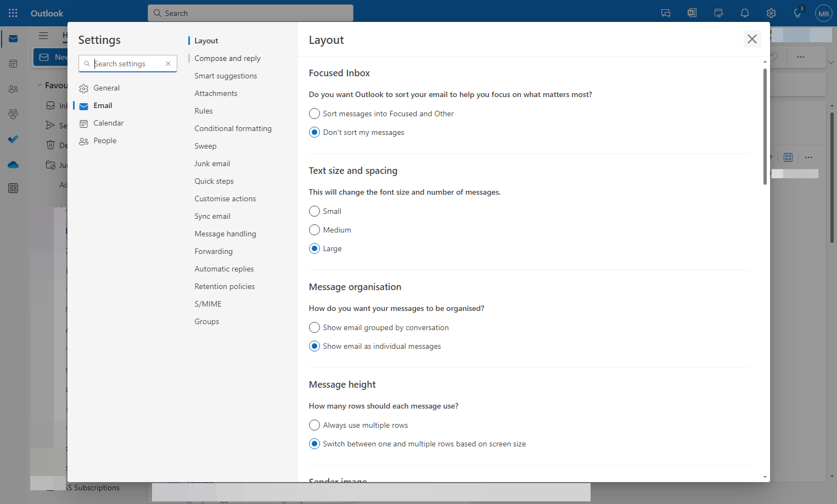Choose Medium text size
Screen dimensions: 837x504
coord(330,230)
